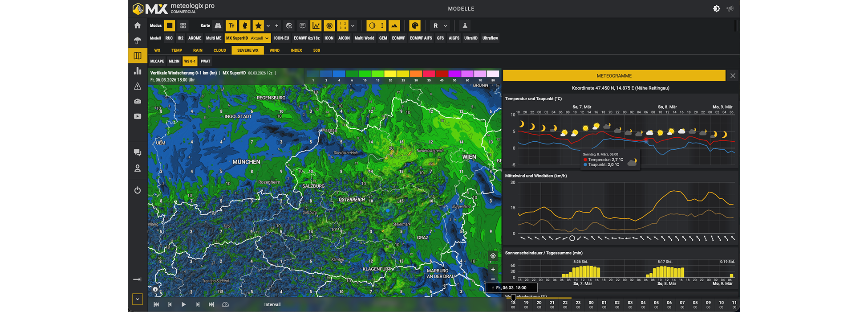
Task: Open the color palette settings icon
Action: (x=414, y=26)
